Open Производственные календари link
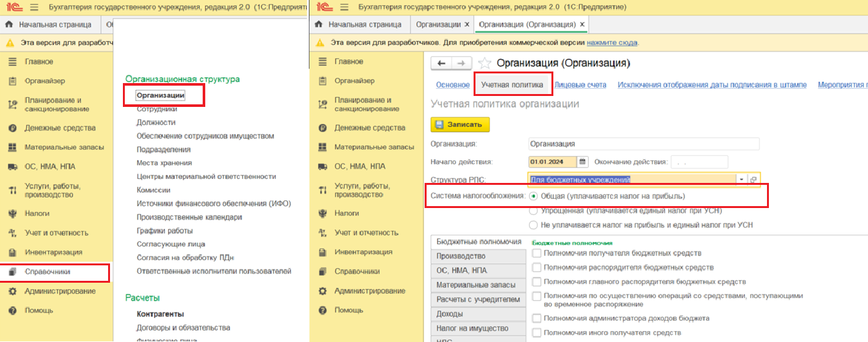This screenshot has width=868, height=342. [x=189, y=217]
